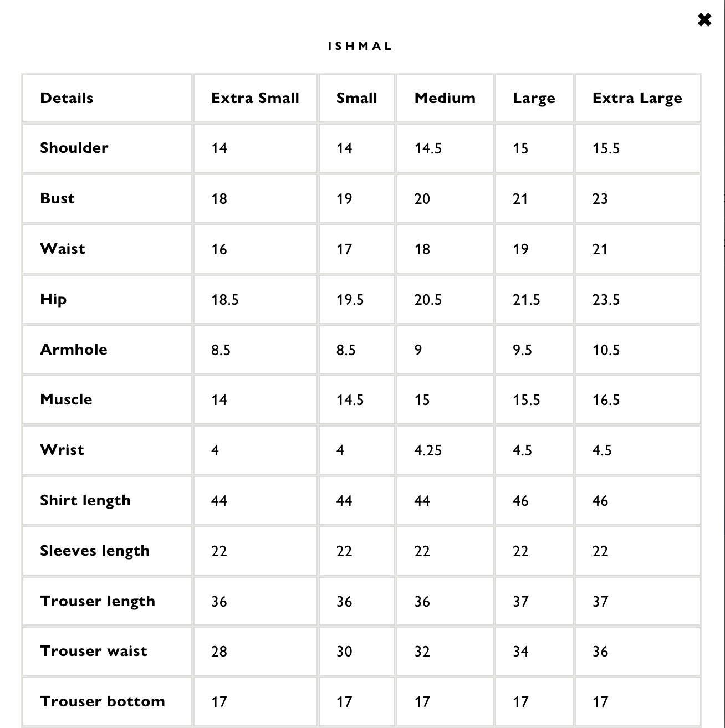725x728 pixels.
Task: Select the Waist row label
Action: click(x=63, y=249)
